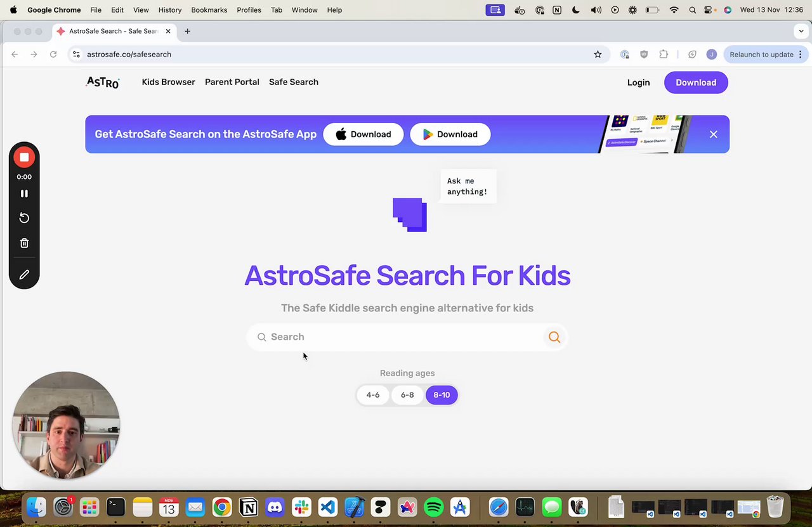This screenshot has height=527, width=812.
Task: Open Control Center in menu bar
Action: tap(709, 10)
